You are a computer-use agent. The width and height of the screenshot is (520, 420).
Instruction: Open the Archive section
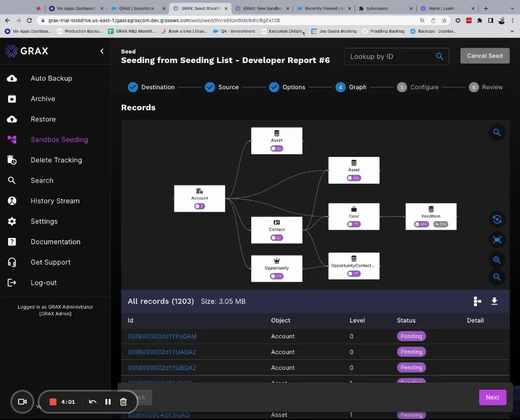point(43,99)
